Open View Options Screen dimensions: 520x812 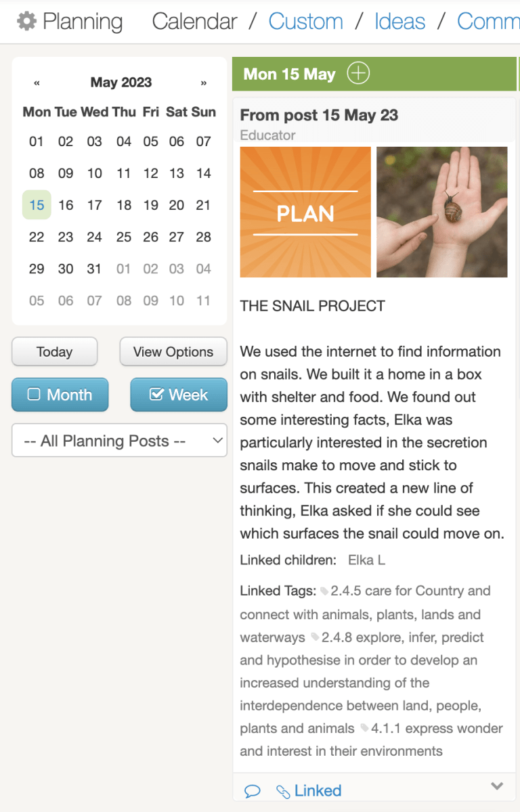point(173,351)
